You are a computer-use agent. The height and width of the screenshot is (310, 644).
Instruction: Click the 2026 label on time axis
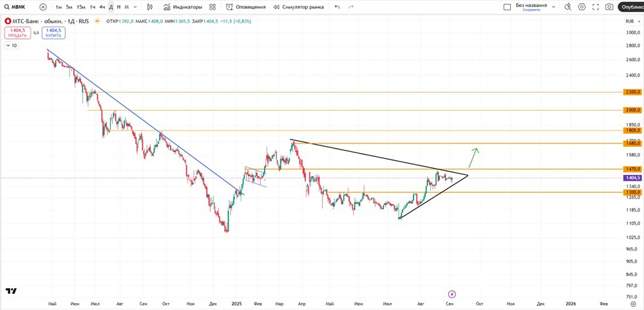click(x=571, y=304)
